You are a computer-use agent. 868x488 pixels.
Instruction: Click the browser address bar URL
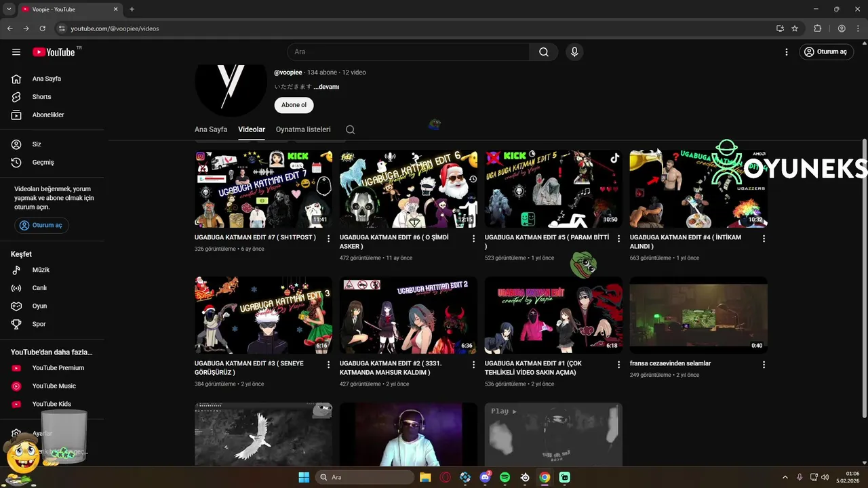click(x=115, y=28)
